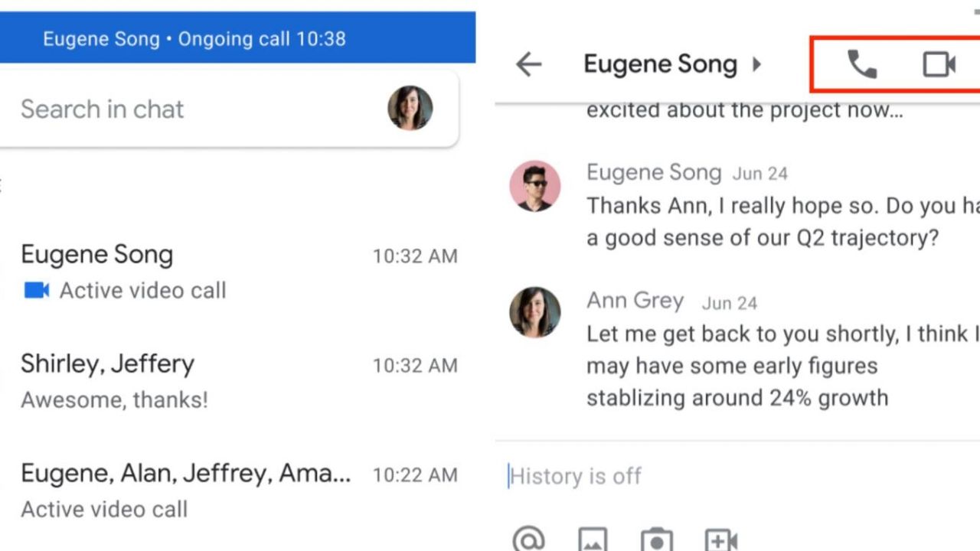Viewport: 980px width, 551px height.
Task: Click Ann Grey's avatar in the thread
Action: [x=535, y=312]
